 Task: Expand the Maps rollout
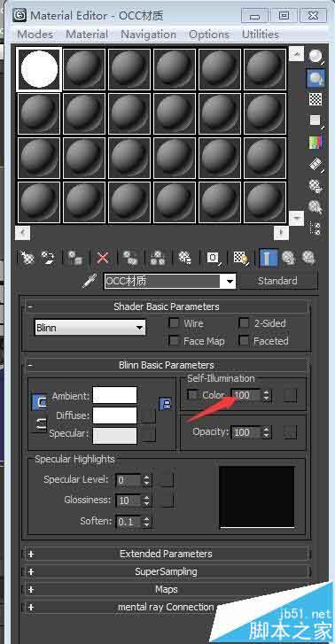pyautogui.click(x=167, y=589)
